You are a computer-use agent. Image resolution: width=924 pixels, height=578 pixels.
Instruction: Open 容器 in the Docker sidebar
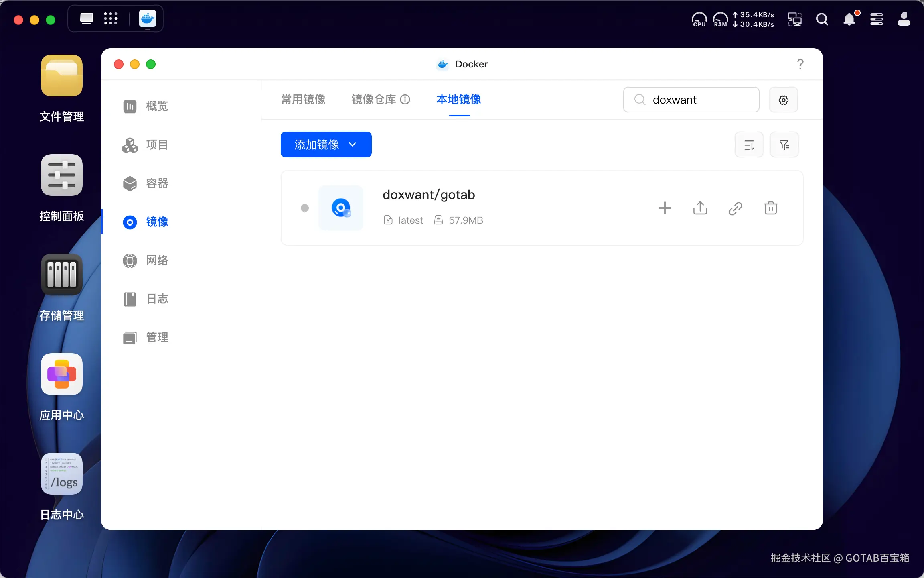[156, 183]
